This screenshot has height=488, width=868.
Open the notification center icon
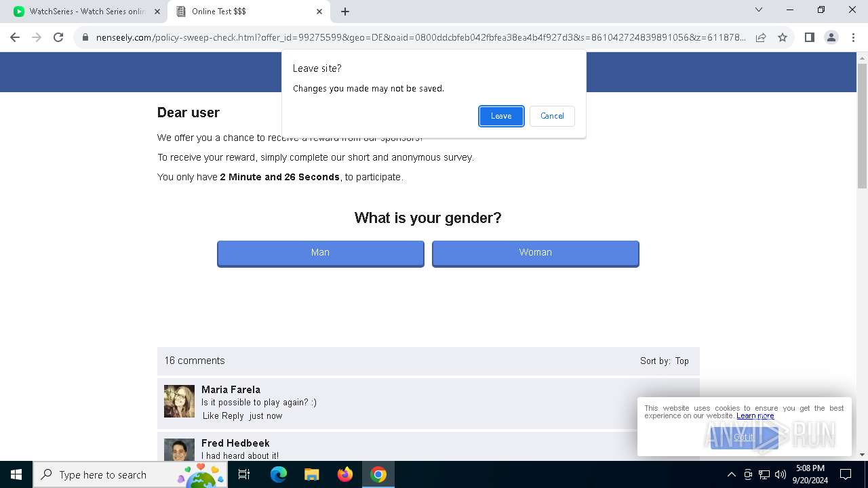pos(846,474)
